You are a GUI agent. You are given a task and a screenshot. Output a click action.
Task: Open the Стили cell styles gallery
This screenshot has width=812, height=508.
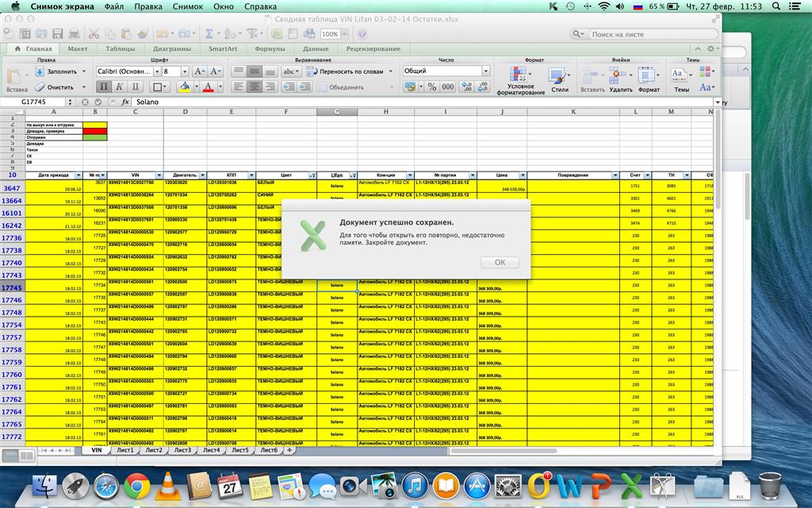click(559, 79)
